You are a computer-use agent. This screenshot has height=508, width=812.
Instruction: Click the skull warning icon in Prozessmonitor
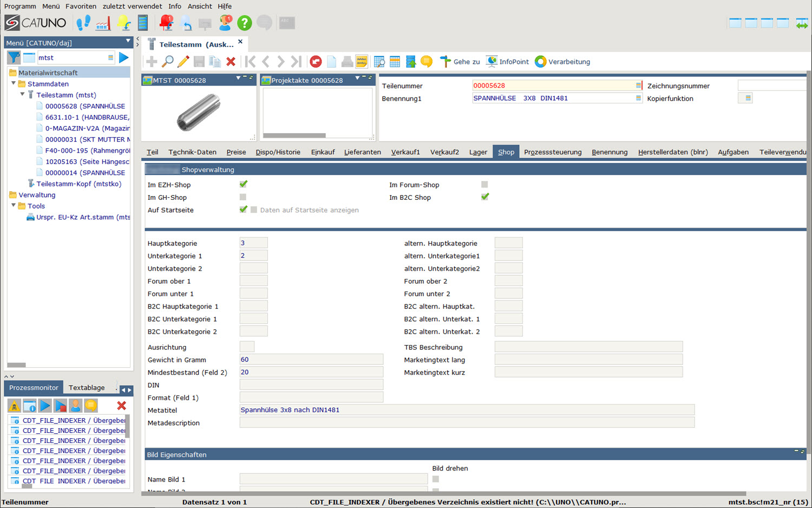pos(14,406)
